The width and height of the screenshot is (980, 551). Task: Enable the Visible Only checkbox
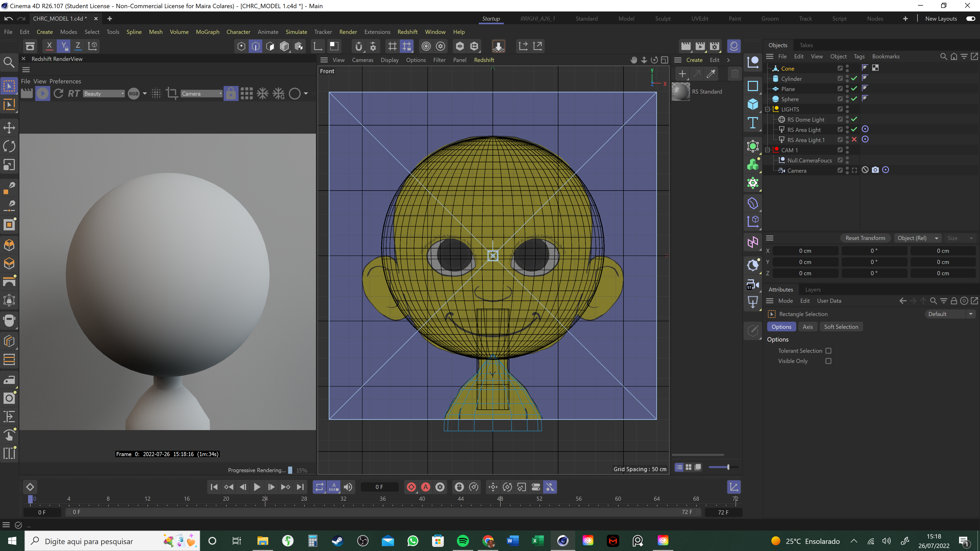(x=828, y=361)
